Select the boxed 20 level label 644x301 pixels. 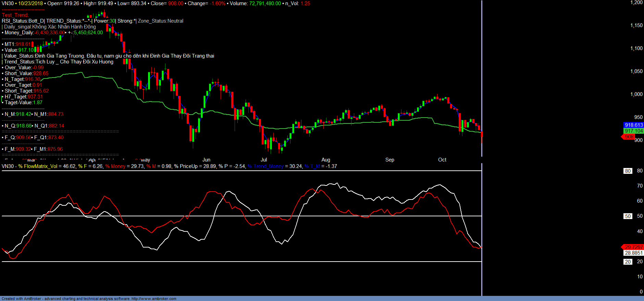(x=628, y=262)
